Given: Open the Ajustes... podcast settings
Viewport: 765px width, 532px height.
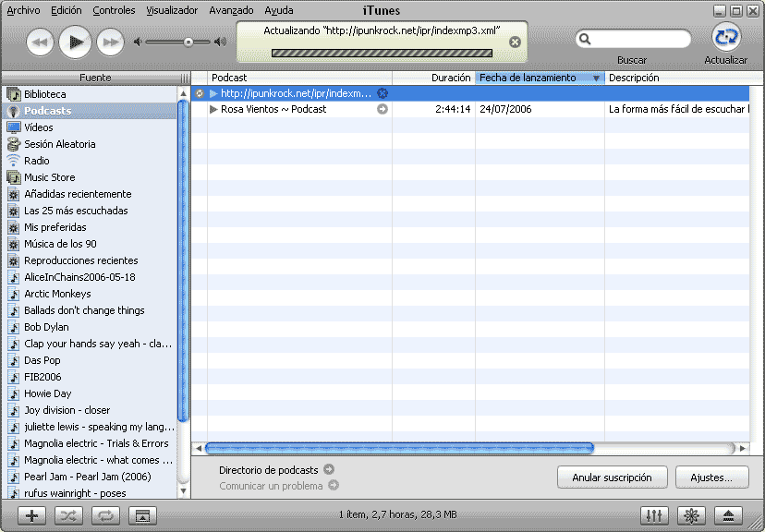Looking at the screenshot, I should coord(711,478).
